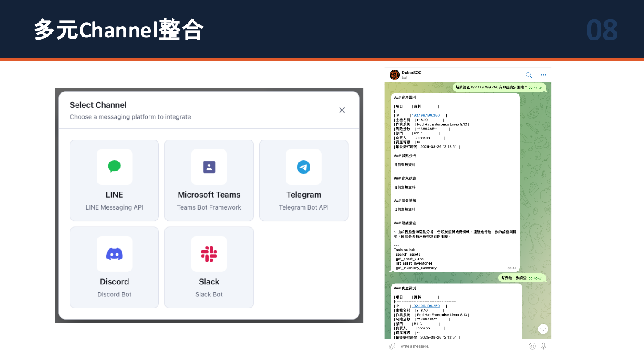Open the three-dot chat options menu
The width and height of the screenshot is (644, 363).
point(544,75)
